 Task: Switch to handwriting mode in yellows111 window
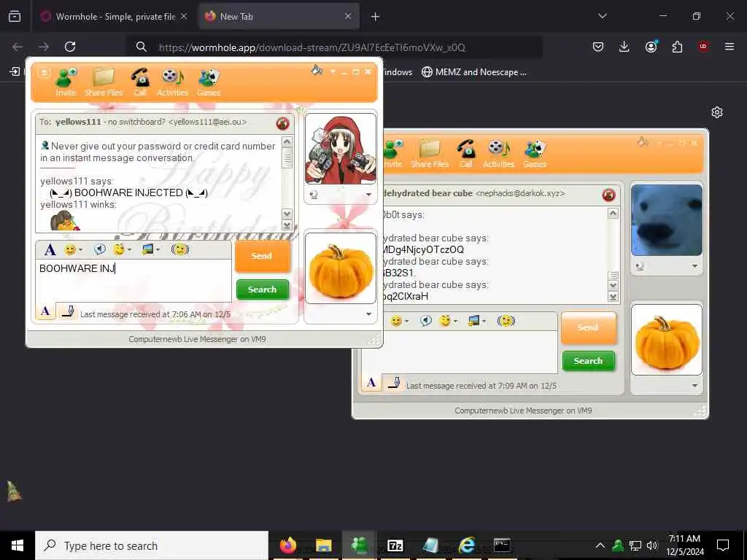[67, 311]
